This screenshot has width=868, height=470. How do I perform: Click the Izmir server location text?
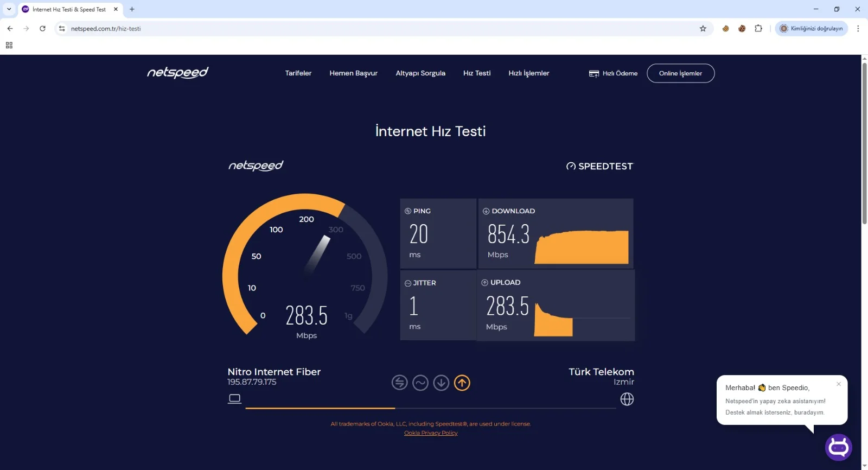[624, 382]
